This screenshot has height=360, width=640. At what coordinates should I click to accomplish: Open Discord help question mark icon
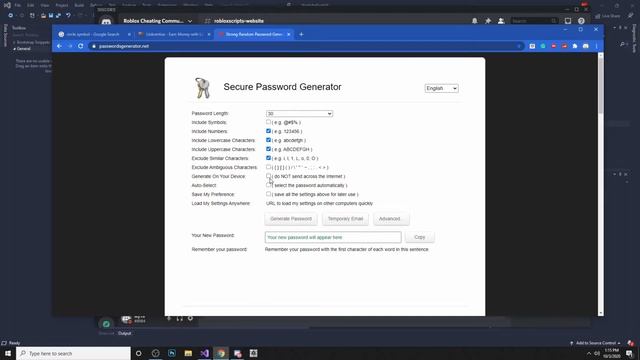pos(581,21)
